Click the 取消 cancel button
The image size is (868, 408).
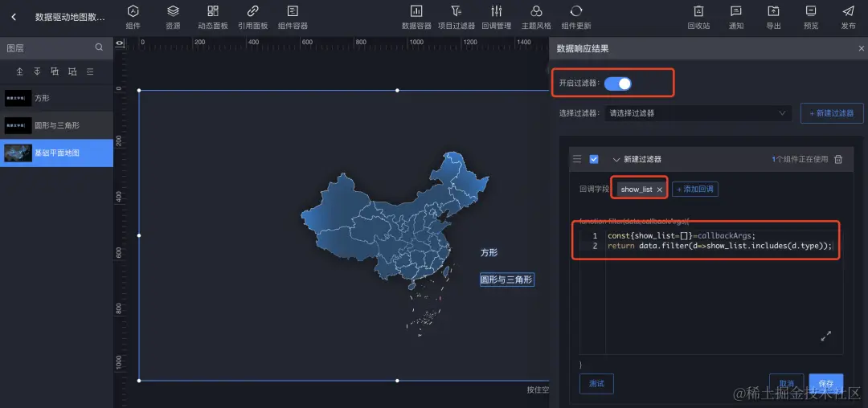coord(786,383)
